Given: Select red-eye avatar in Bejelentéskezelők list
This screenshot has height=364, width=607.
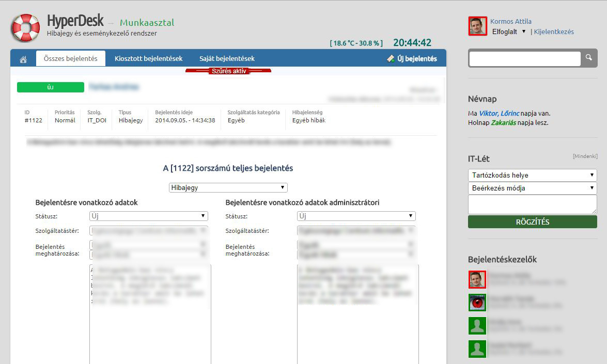Looking at the screenshot, I should click(x=477, y=303).
